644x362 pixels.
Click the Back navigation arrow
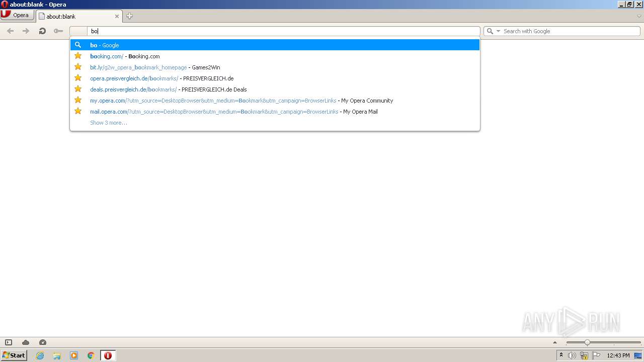tap(10, 31)
